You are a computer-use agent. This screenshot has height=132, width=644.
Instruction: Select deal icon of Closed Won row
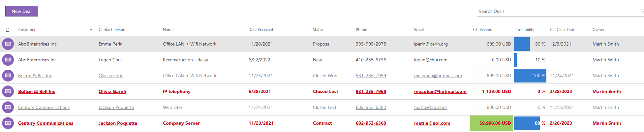coord(8,76)
